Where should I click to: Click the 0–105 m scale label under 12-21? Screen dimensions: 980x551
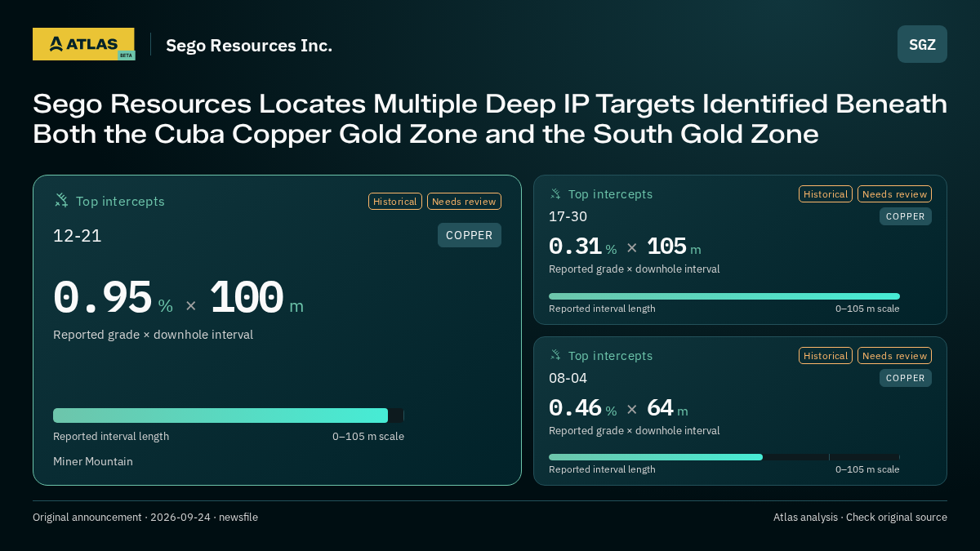click(368, 436)
